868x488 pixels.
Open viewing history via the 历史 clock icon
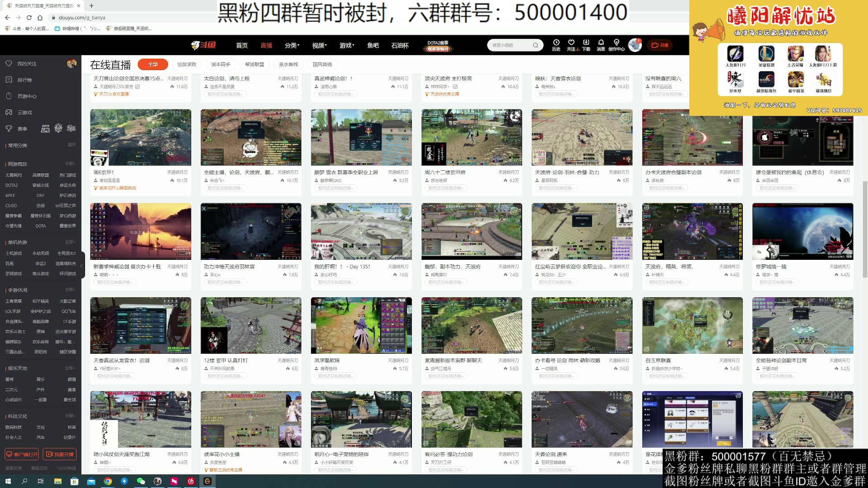pos(556,45)
